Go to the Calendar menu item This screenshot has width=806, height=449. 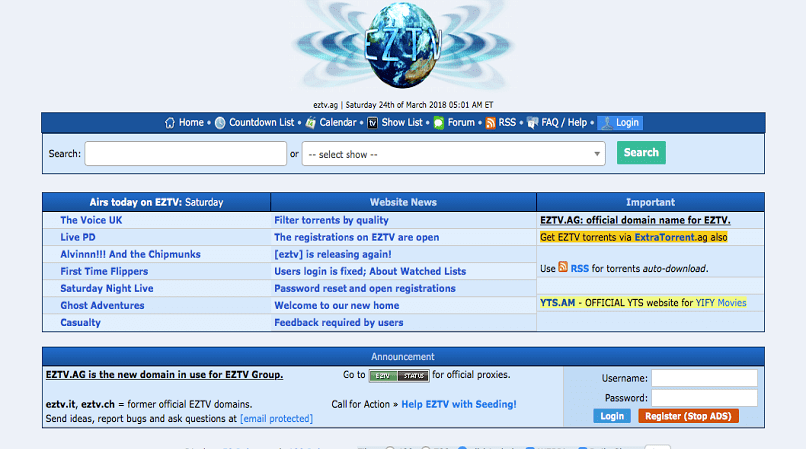click(x=338, y=122)
